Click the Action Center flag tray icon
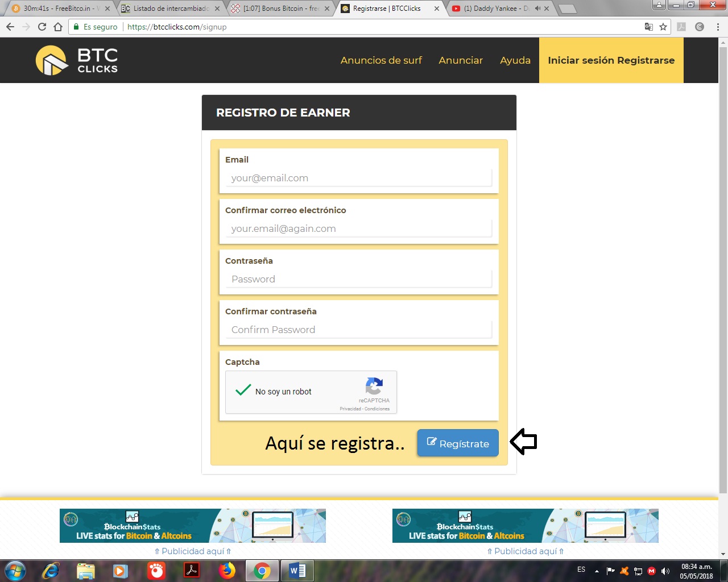 coord(611,571)
